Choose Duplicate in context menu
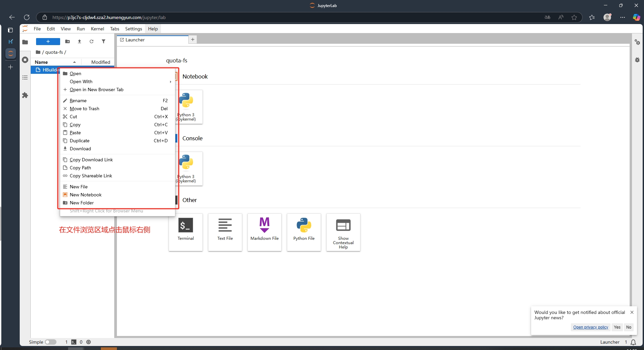Image resolution: width=644 pixels, height=350 pixels. (x=117, y=141)
